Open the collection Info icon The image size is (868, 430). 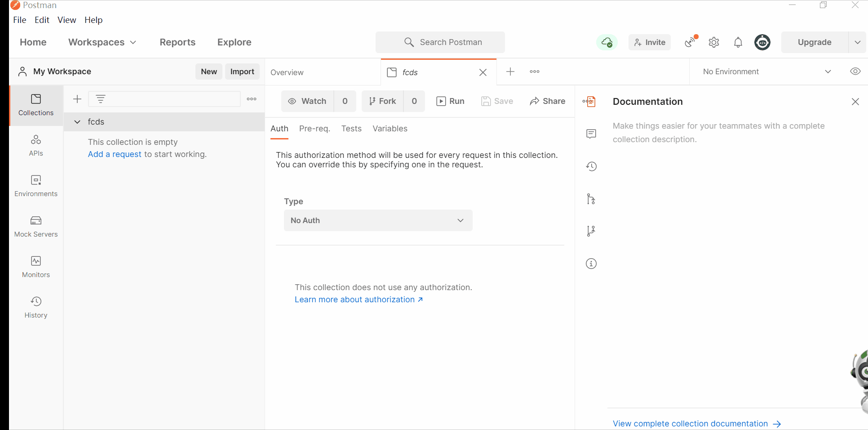pyautogui.click(x=591, y=264)
